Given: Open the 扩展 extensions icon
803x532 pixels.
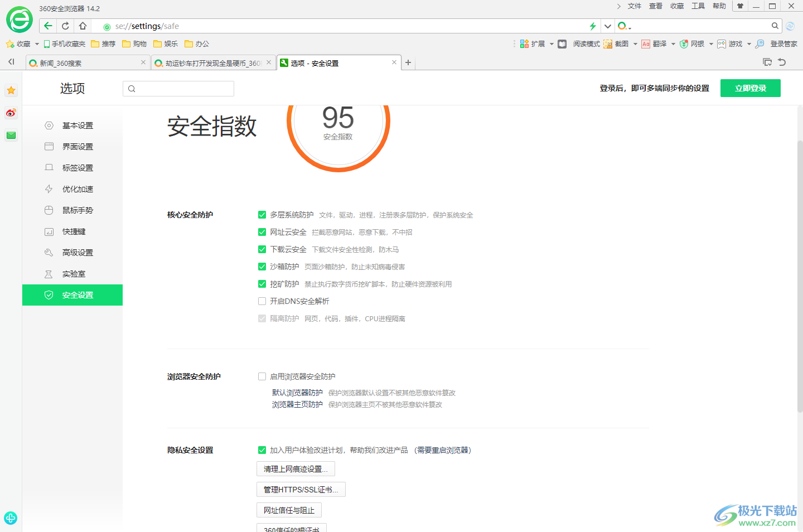Looking at the screenshot, I should click(533, 44).
